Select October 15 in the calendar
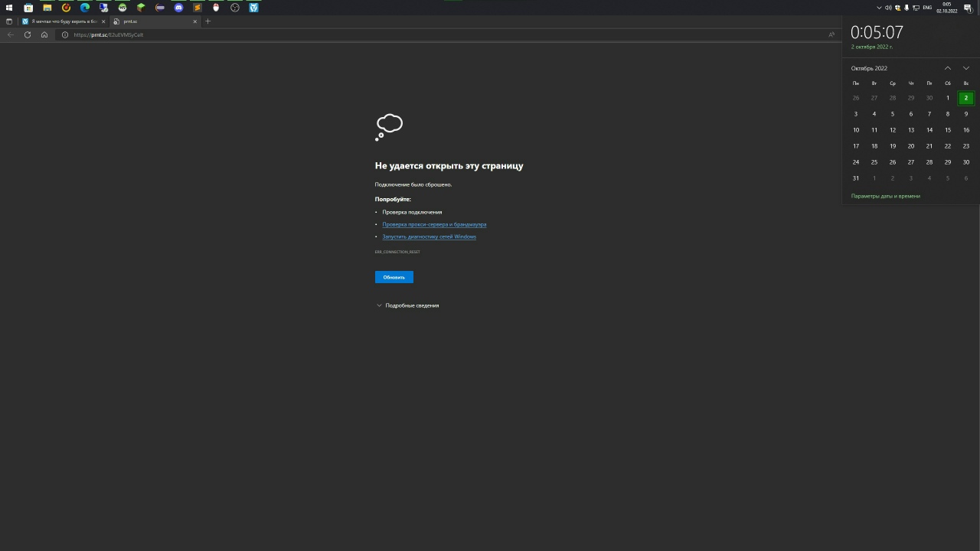 [x=948, y=130]
